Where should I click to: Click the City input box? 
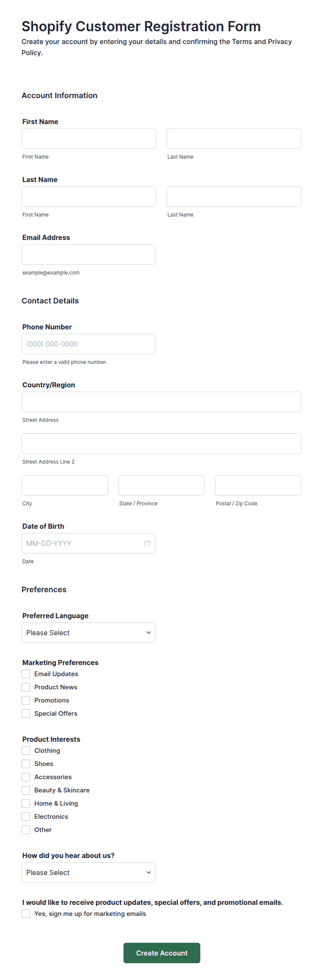[x=65, y=485]
